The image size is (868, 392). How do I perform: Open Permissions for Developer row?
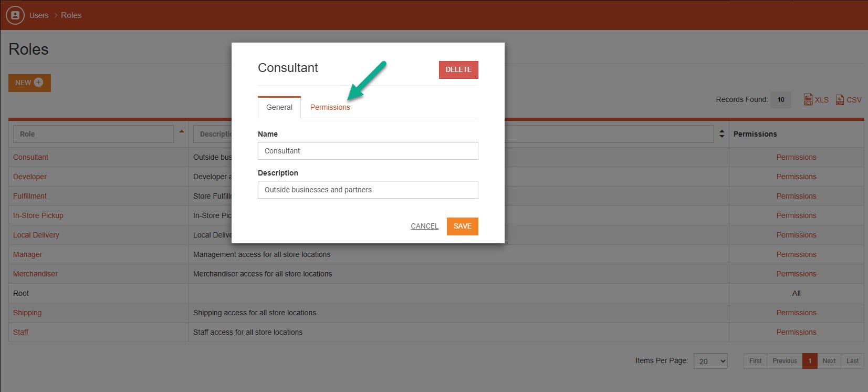796,177
